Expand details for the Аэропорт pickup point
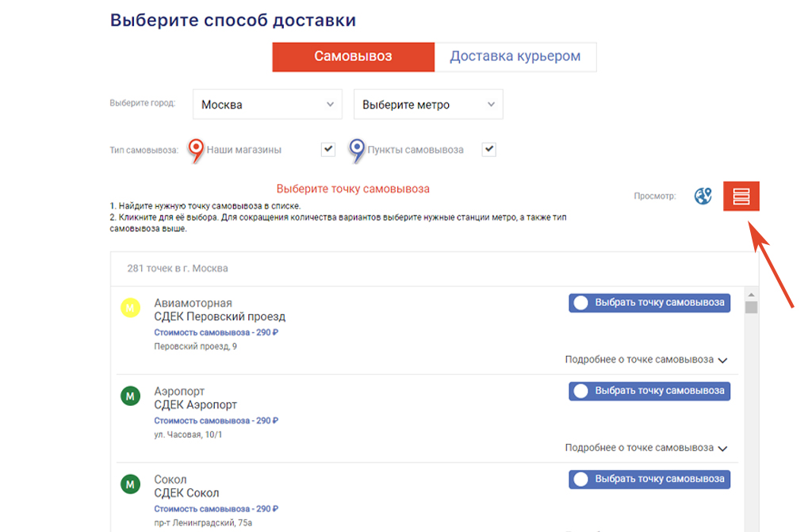This screenshot has height=532, width=812. (646, 448)
